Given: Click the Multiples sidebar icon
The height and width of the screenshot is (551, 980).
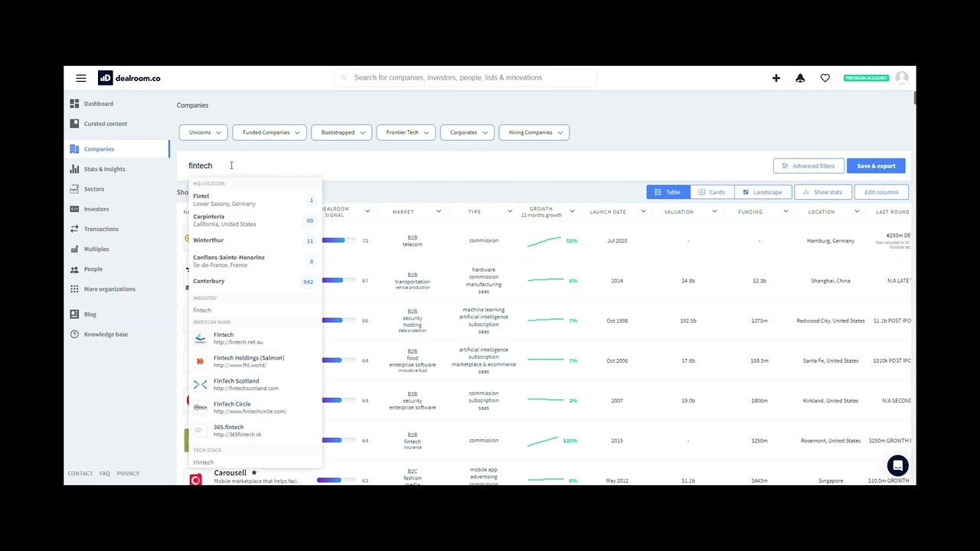Looking at the screenshot, I should [x=74, y=249].
